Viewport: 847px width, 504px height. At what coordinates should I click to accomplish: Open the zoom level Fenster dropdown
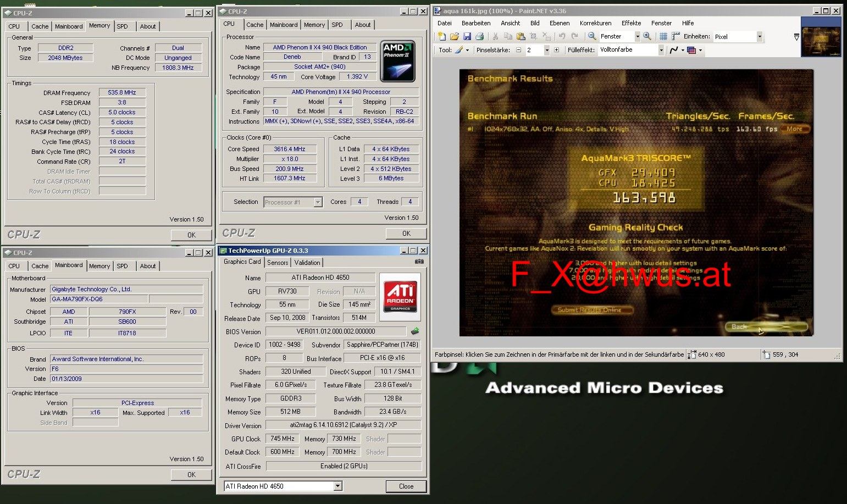(638, 36)
